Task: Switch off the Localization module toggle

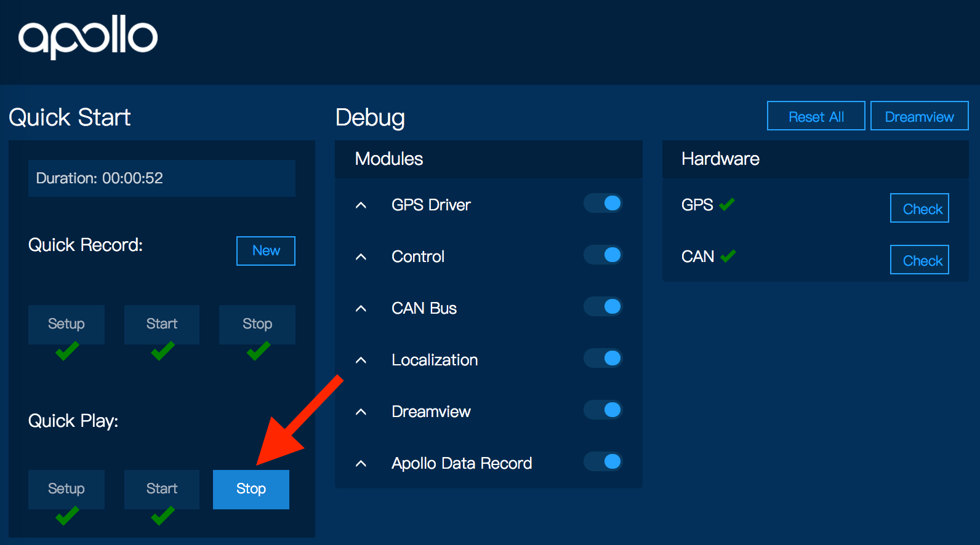Action: point(603,358)
